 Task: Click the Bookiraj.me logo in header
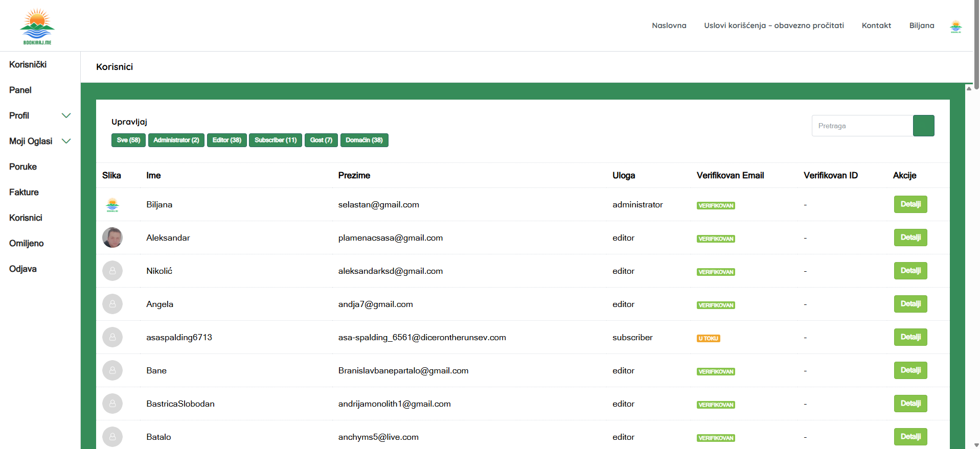(x=37, y=26)
